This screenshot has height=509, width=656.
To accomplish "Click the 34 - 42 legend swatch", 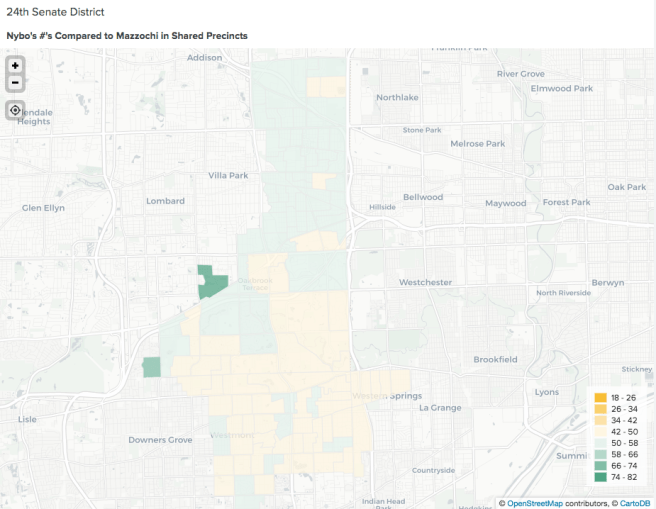I will (x=600, y=420).
